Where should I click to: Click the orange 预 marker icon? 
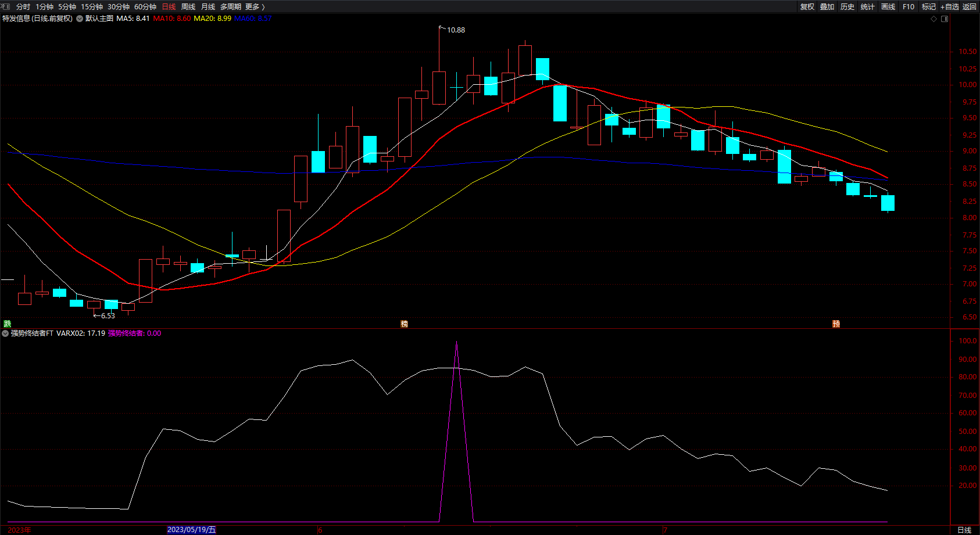(x=836, y=324)
